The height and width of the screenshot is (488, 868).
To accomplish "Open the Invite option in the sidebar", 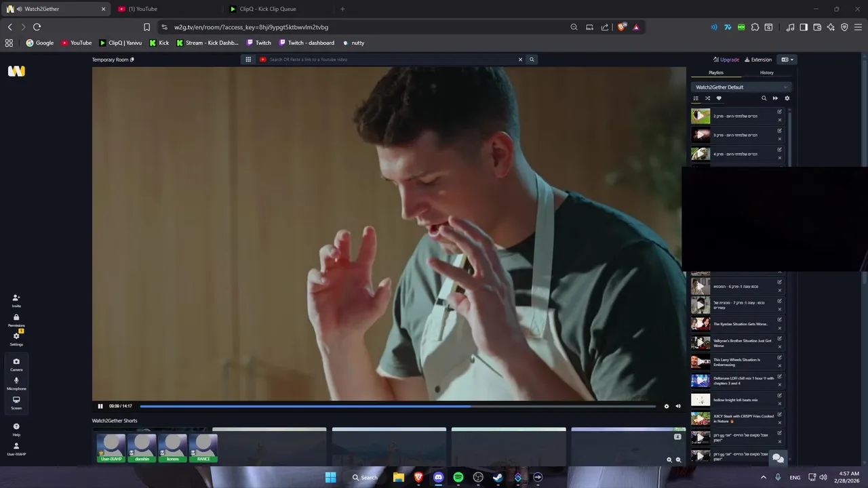I will pyautogui.click(x=16, y=301).
